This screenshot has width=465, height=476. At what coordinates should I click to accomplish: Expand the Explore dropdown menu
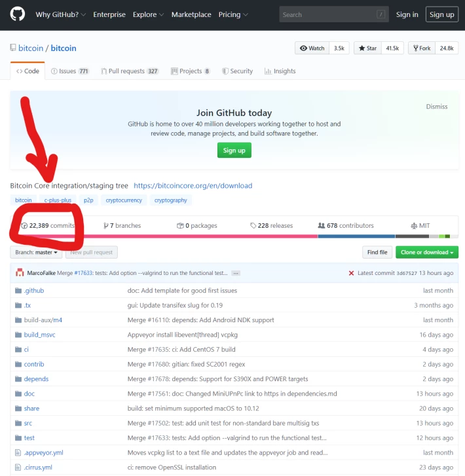(x=148, y=14)
